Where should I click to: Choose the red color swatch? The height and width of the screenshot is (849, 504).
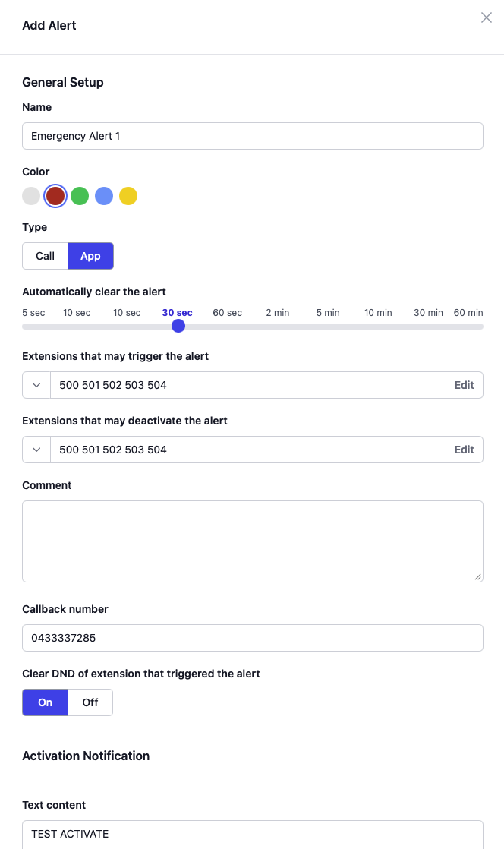click(x=55, y=196)
